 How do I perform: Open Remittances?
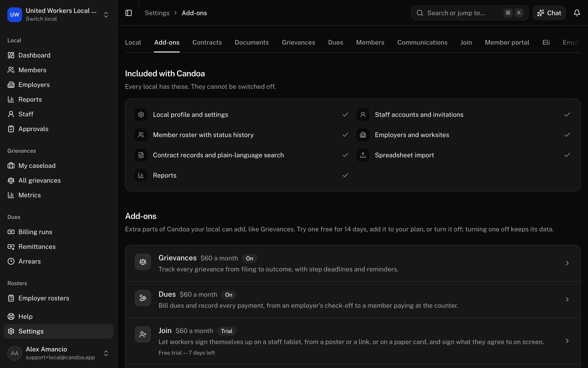(59, 247)
